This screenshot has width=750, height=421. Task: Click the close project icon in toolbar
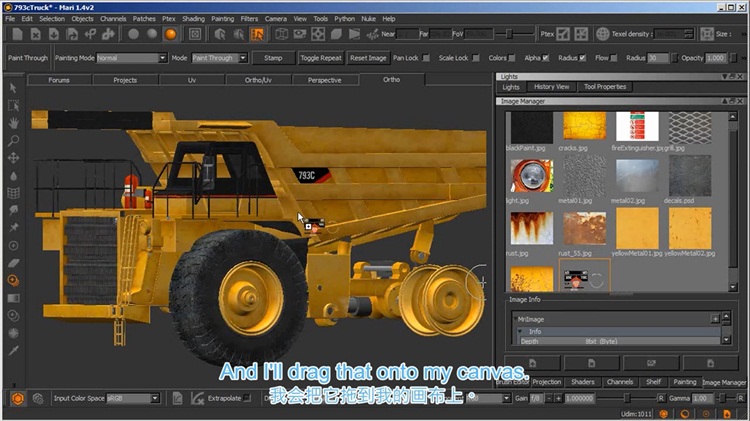point(35,34)
